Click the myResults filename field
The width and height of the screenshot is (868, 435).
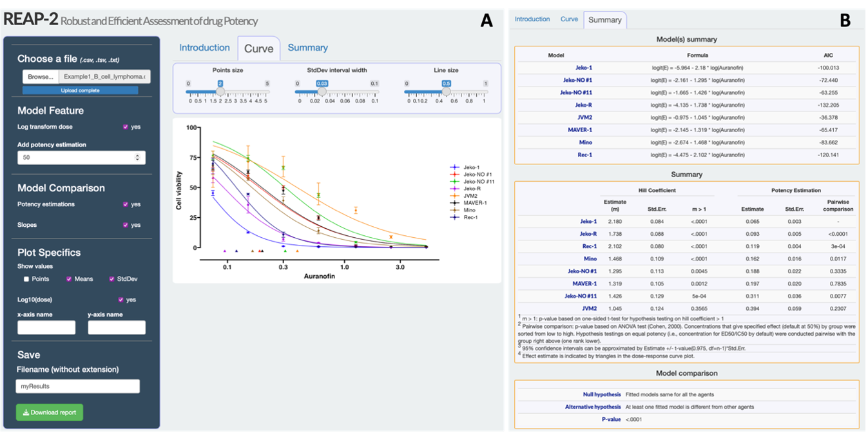77,386
